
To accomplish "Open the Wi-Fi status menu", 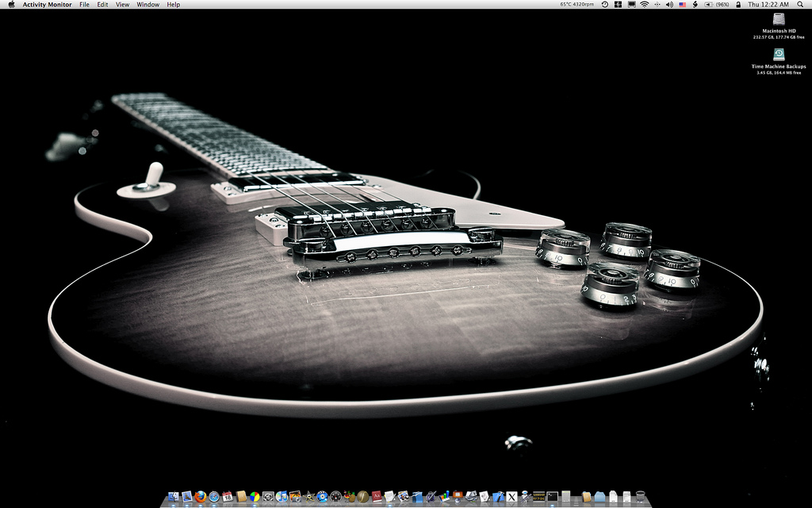I will pos(644,4).
